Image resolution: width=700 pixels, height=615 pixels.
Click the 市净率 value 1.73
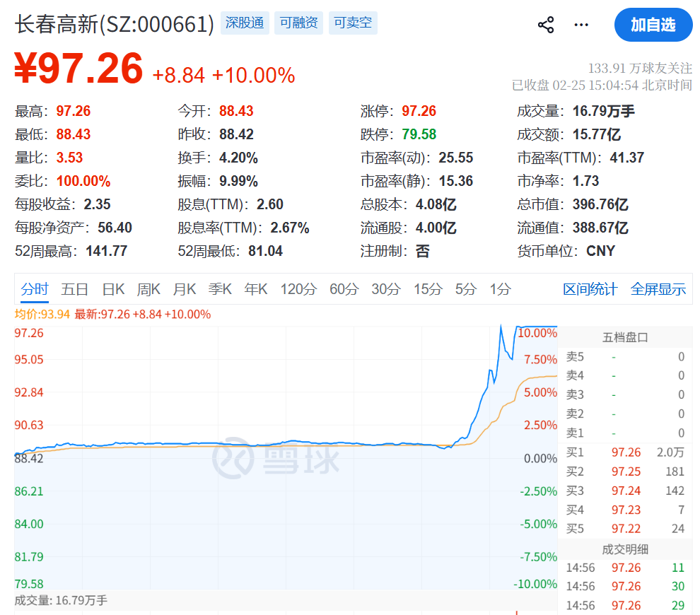click(585, 181)
